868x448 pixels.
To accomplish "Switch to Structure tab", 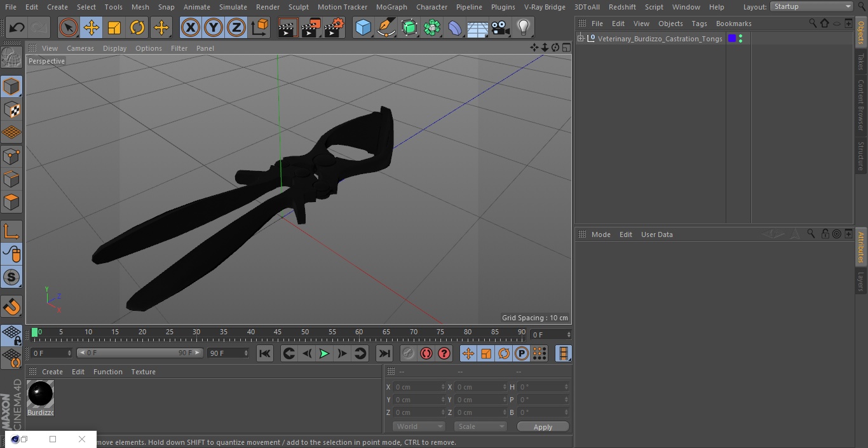I will click(x=861, y=156).
